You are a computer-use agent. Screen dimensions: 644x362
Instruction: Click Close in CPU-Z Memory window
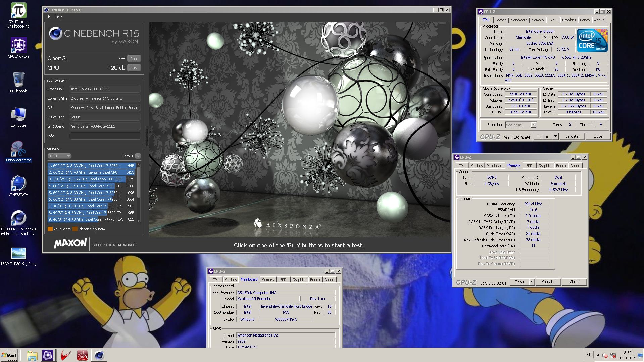[x=574, y=282]
